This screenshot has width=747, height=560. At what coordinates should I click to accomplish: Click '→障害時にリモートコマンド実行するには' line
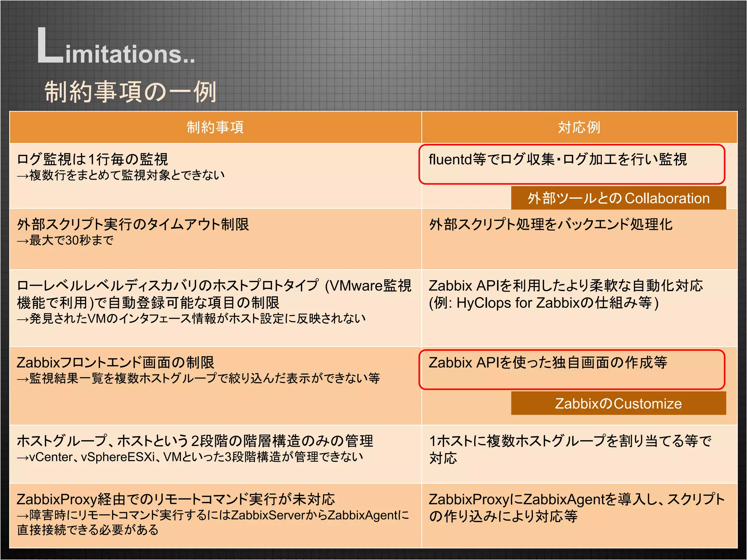(x=213, y=515)
